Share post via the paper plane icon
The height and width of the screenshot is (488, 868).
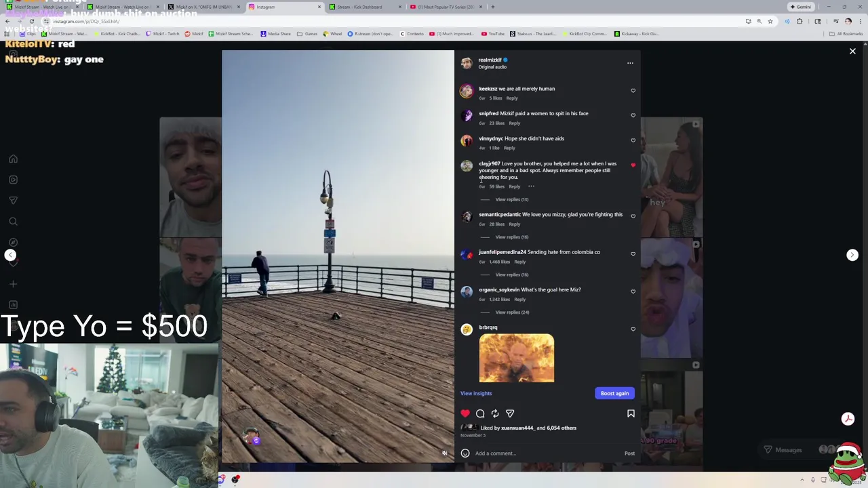pyautogui.click(x=510, y=413)
